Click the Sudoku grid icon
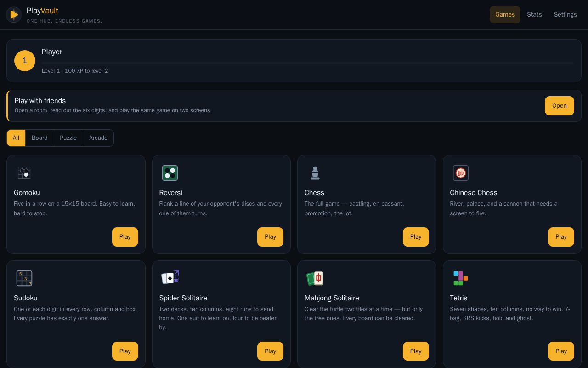Screen dimensions: 588x368 tap(24, 278)
